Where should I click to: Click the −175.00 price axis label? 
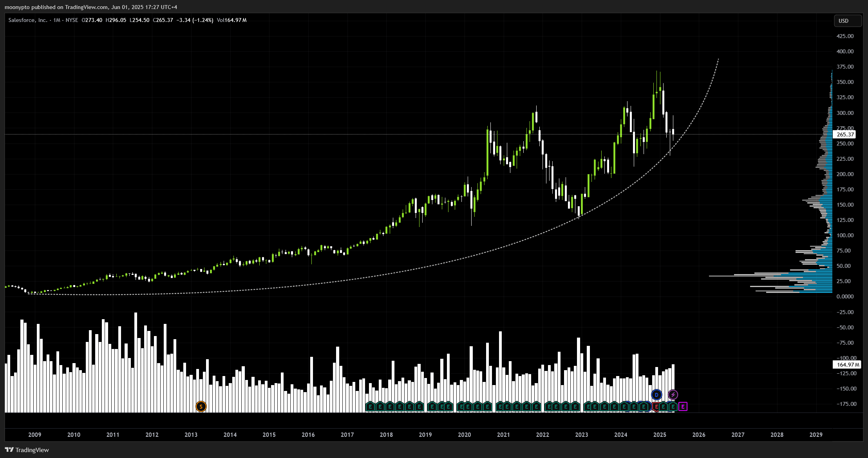tap(846, 404)
